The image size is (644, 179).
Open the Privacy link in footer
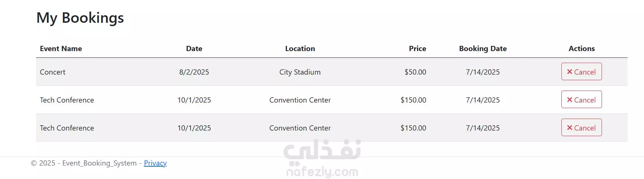(155, 163)
